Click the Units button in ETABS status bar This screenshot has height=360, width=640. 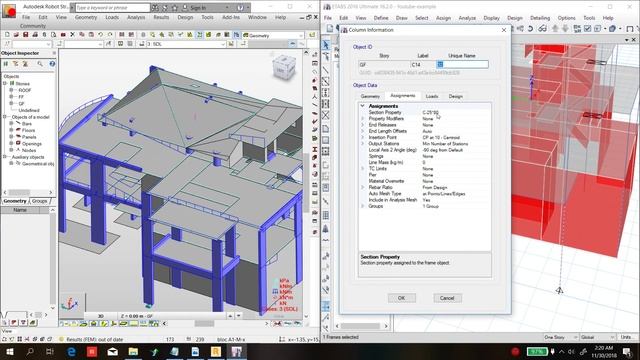626,337
